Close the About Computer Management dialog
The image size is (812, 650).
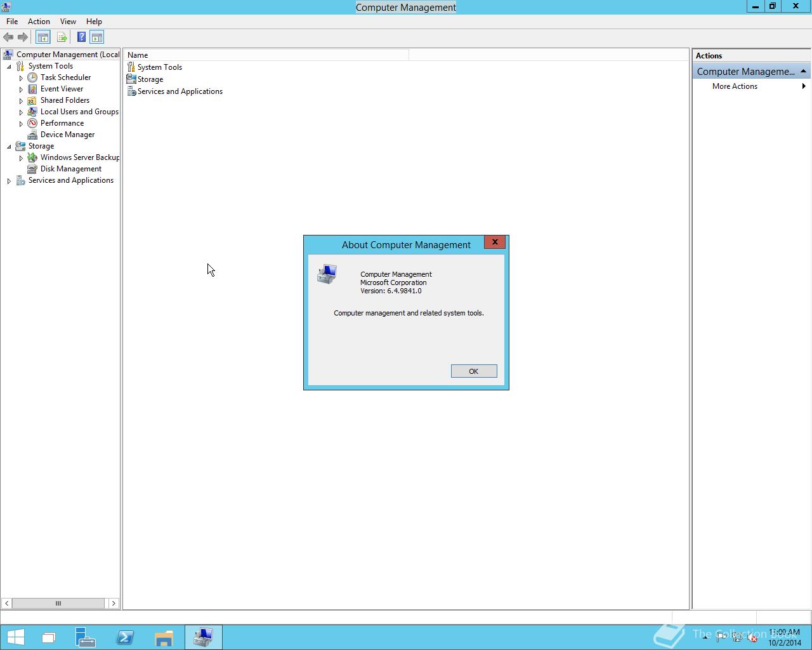pos(495,242)
